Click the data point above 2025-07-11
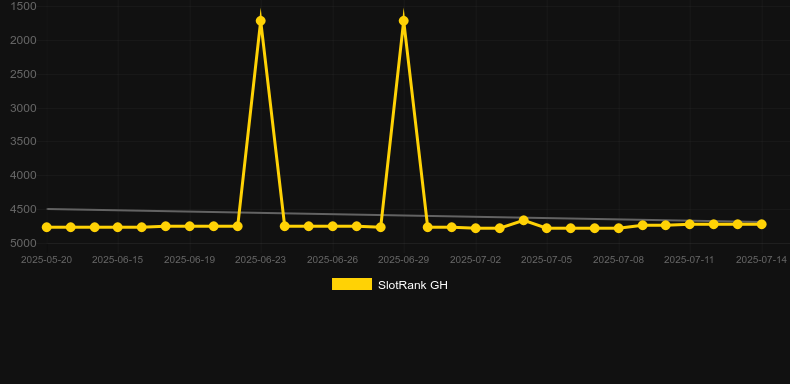Image resolution: width=790 pixels, height=384 pixels. 690,224
